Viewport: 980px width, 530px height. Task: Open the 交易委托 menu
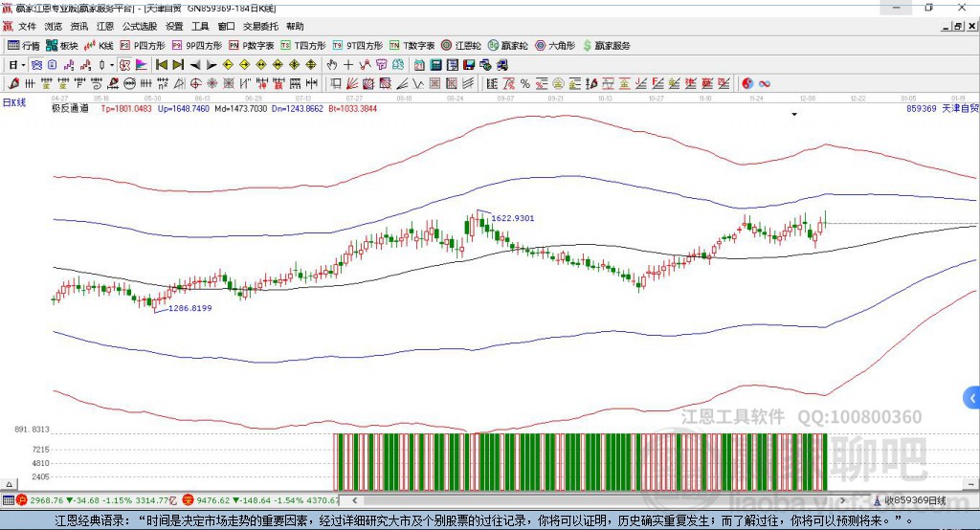point(259,27)
